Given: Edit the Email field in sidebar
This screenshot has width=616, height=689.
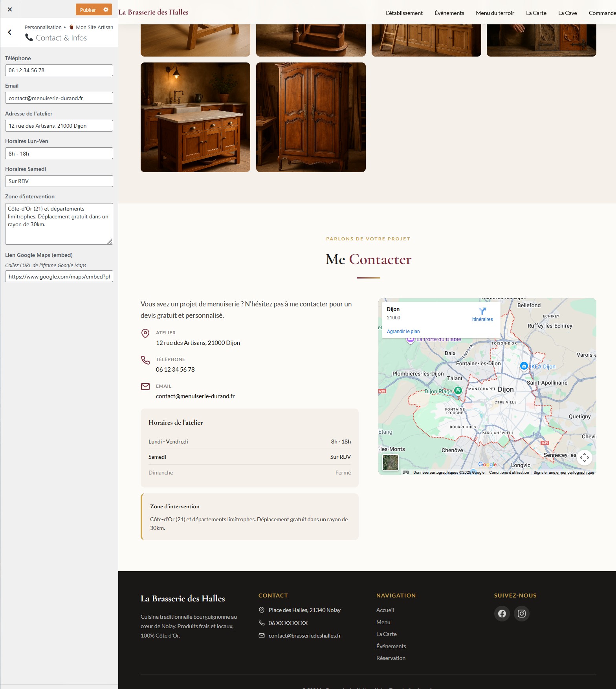Looking at the screenshot, I should point(59,98).
